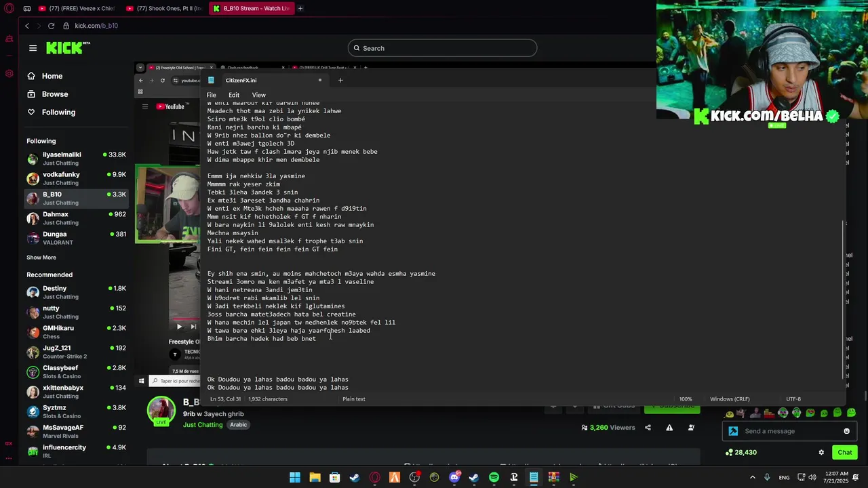Show hidden system tray icons chevron
868x488 pixels.
click(x=752, y=477)
